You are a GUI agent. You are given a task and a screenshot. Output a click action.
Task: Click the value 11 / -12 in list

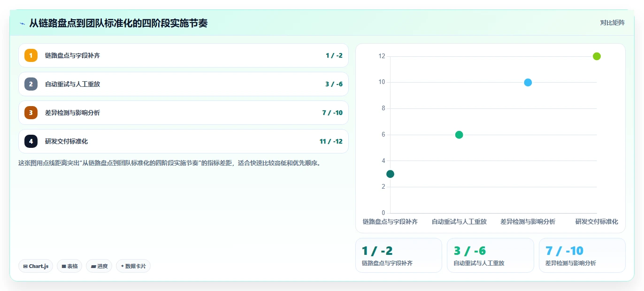pos(331,141)
